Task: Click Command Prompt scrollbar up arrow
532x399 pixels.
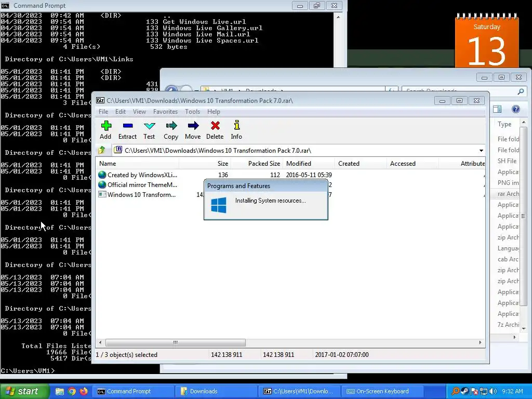Action: coord(338,17)
